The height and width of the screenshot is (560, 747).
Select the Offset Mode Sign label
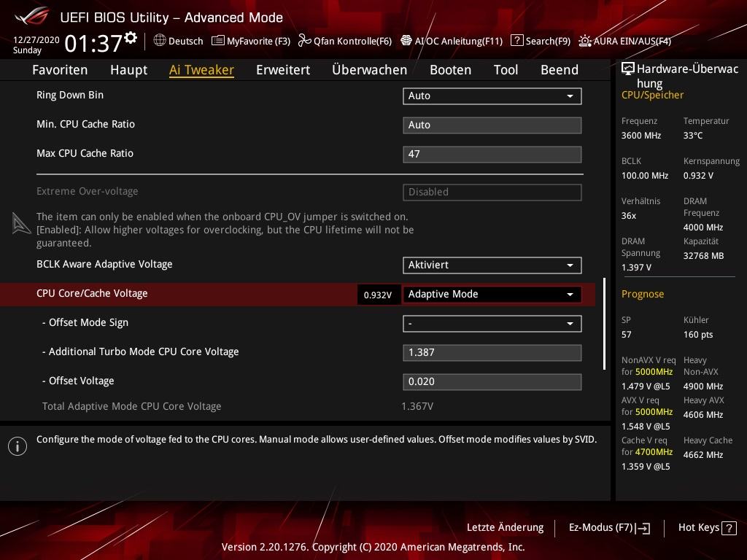point(85,323)
